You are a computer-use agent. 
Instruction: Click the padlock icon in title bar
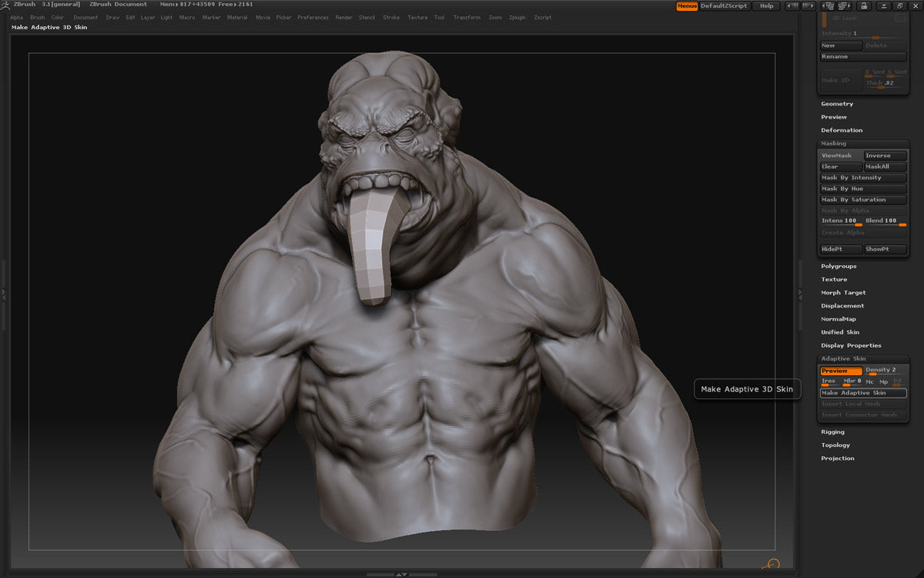[x=864, y=5]
